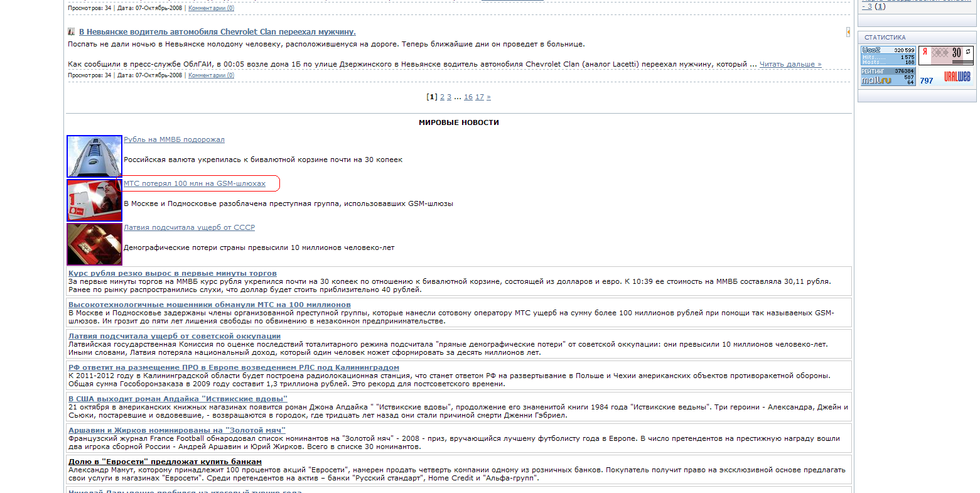Click the 'Французский журнал France Football' paragraph

(454, 443)
